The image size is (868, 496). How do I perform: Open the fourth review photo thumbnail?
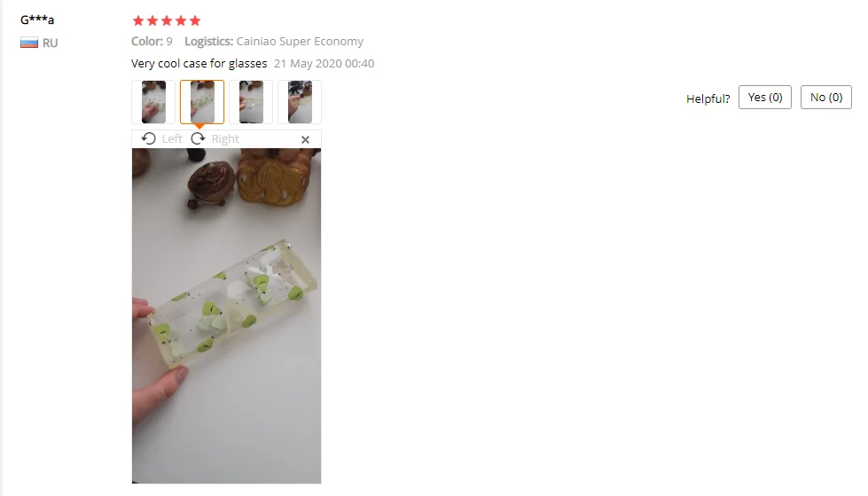coord(300,102)
